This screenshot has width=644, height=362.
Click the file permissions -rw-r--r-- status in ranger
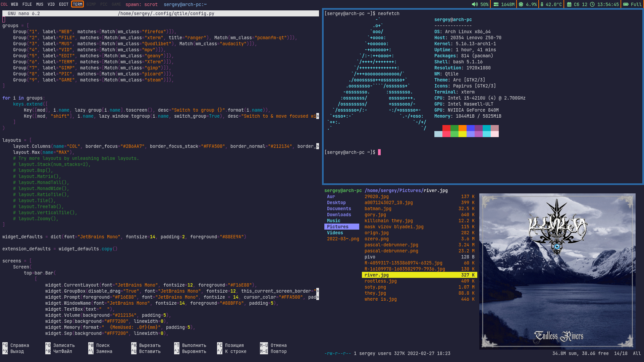338,353
